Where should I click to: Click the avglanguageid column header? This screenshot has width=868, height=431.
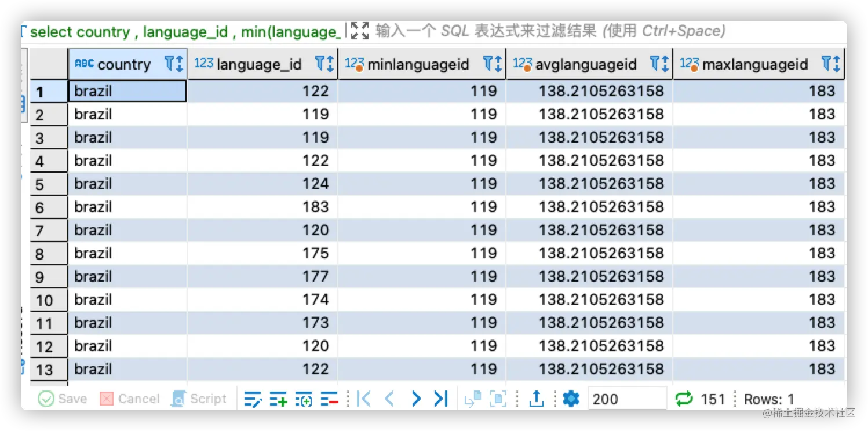click(x=589, y=64)
